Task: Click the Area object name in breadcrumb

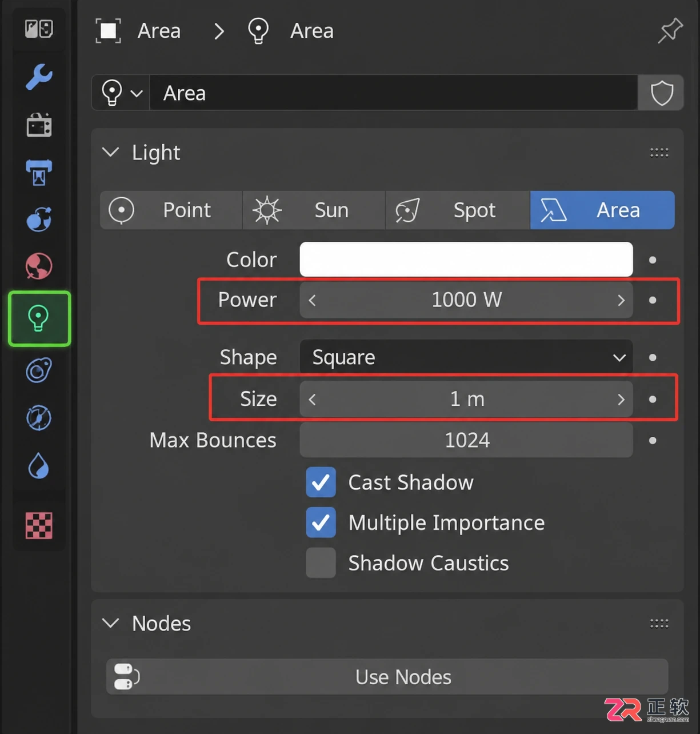Action: [x=159, y=31]
